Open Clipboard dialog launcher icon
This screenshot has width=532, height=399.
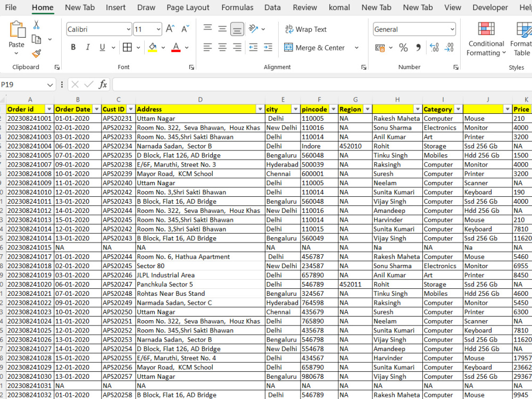click(57, 67)
